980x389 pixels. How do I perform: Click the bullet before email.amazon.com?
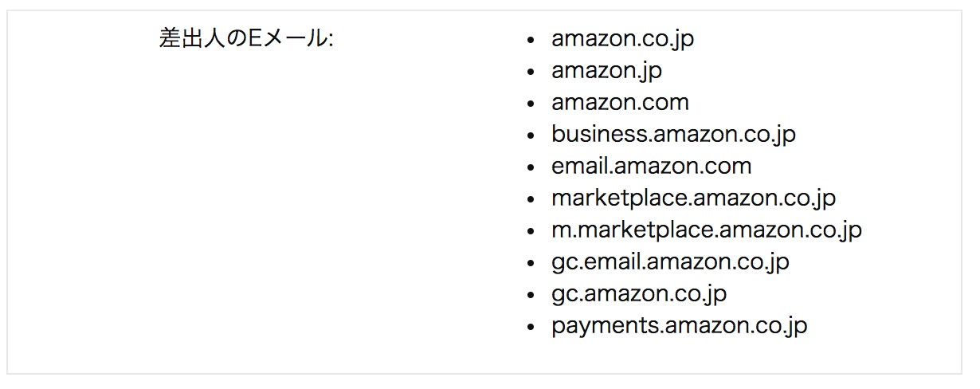[x=531, y=167]
